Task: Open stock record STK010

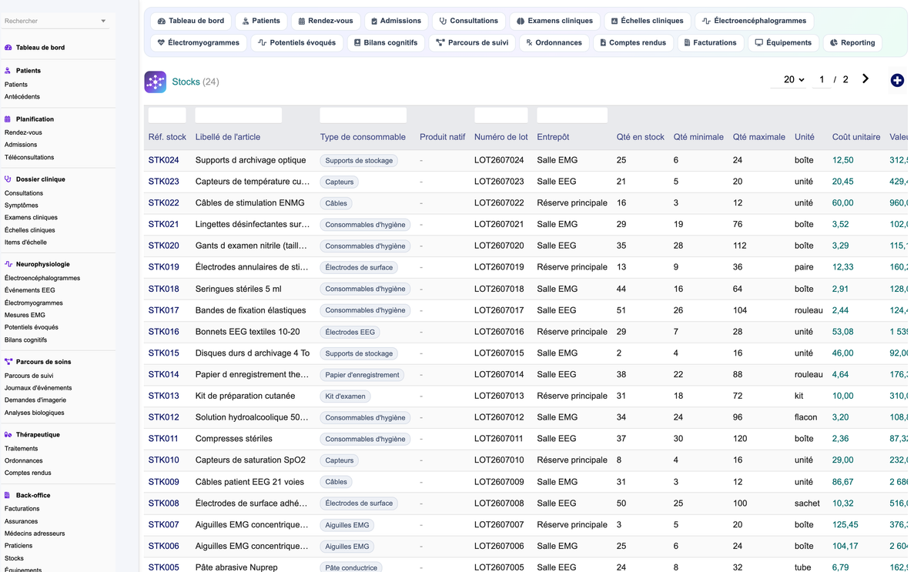Action: click(163, 460)
